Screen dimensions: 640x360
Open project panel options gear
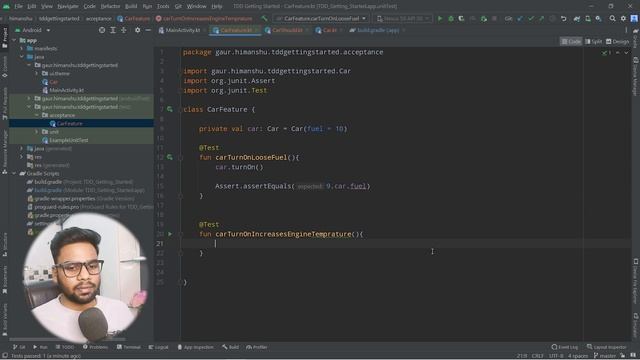138,30
